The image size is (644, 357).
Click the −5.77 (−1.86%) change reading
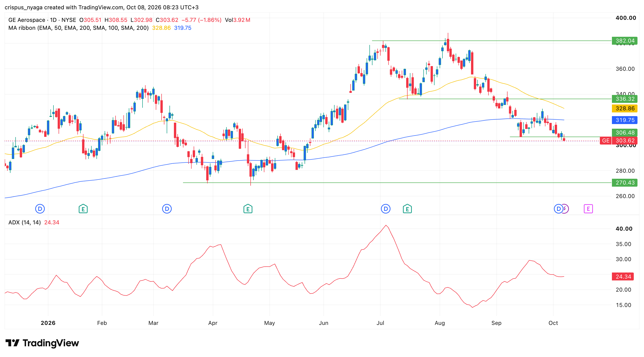click(x=201, y=20)
